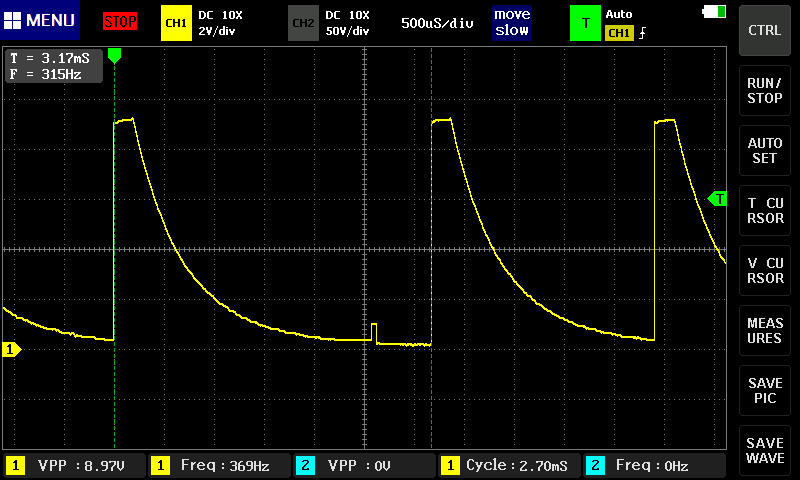Enable the V CURSOR button
Screen dimensions: 800x480
coord(765,271)
